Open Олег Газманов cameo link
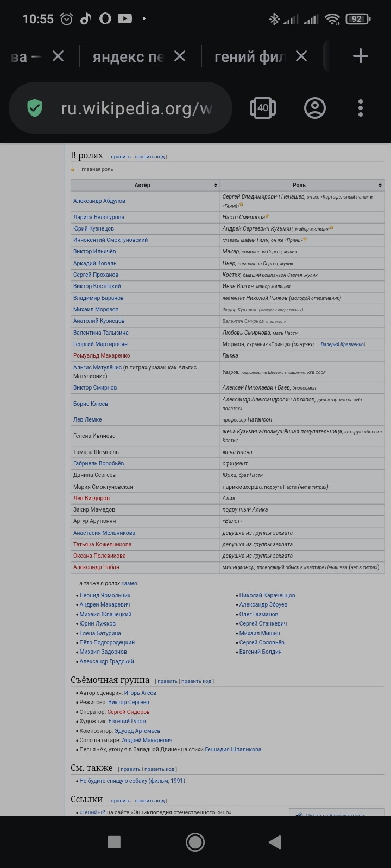Viewport: 391px width, 868px height. [258, 615]
